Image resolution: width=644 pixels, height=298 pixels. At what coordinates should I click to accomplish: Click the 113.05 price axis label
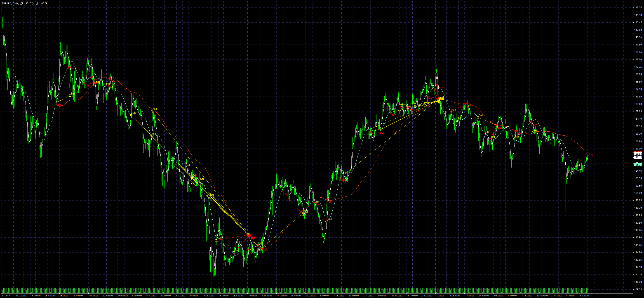[638, 260]
